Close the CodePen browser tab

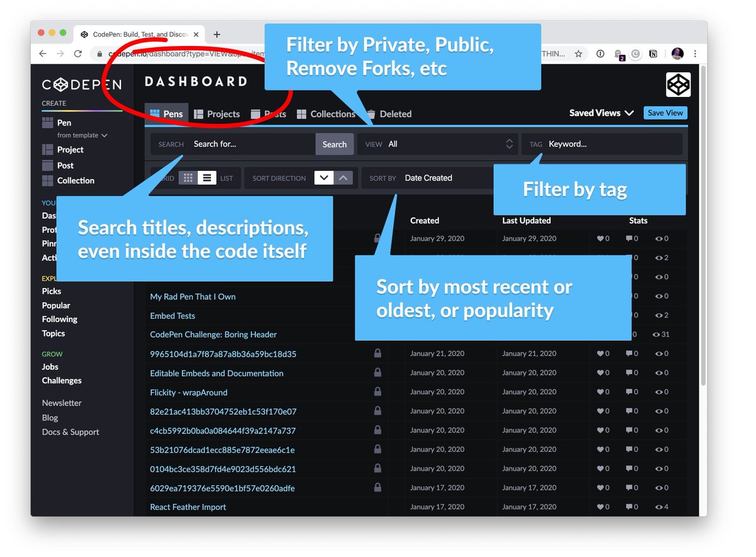click(x=196, y=35)
